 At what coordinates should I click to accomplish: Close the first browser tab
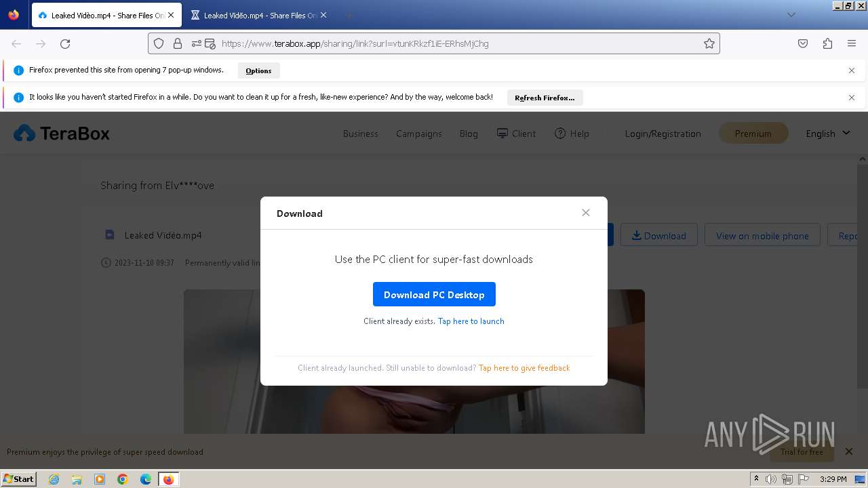(171, 15)
